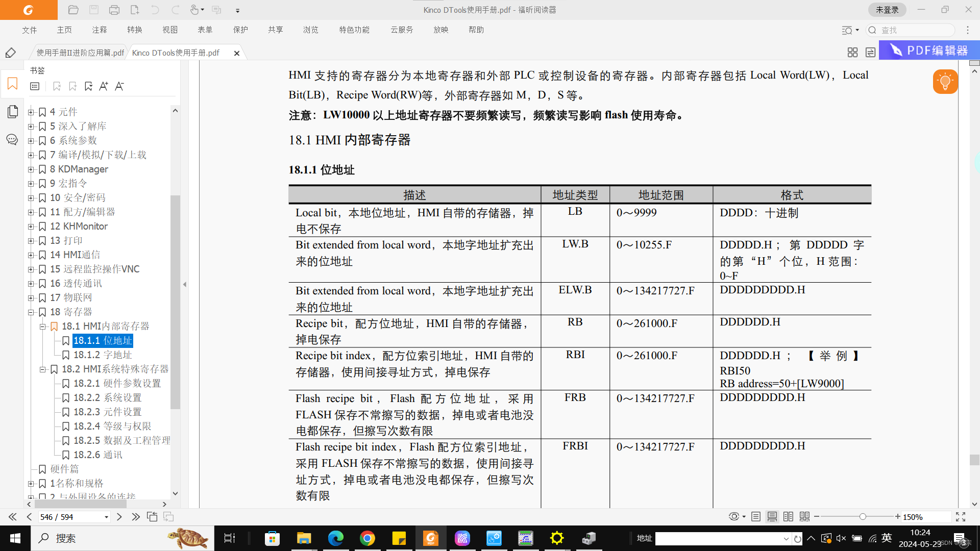
Task: Click the 未登录 login button
Action: [887, 10]
